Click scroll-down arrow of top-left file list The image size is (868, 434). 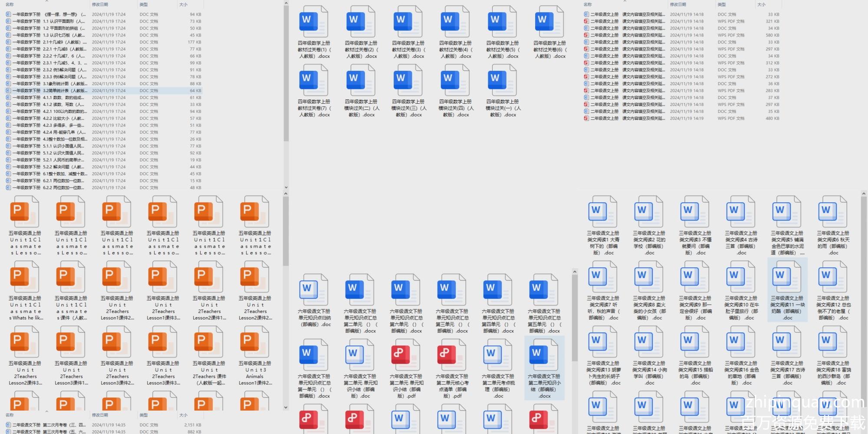(x=286, y=187)
